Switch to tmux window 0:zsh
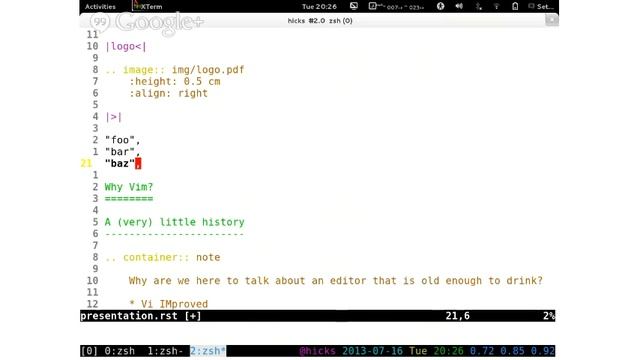640x360 pixels. pyautogui.click(x=120, y=351)
